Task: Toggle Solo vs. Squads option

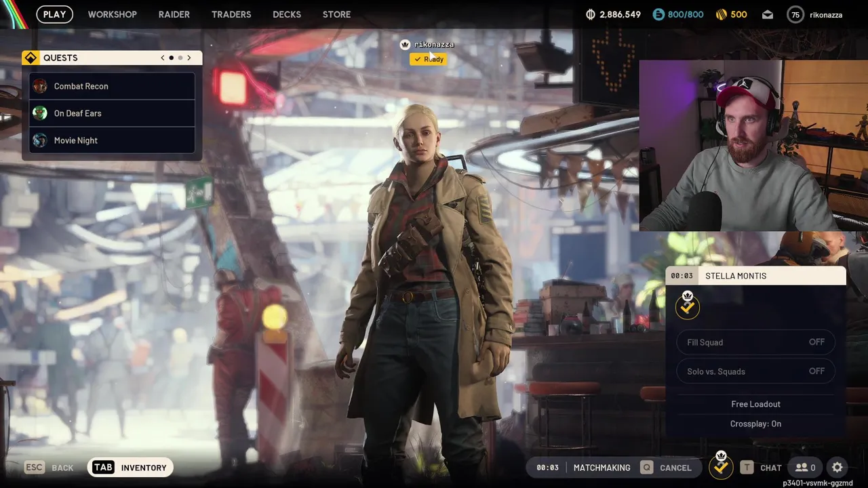Action: [755, 371]
